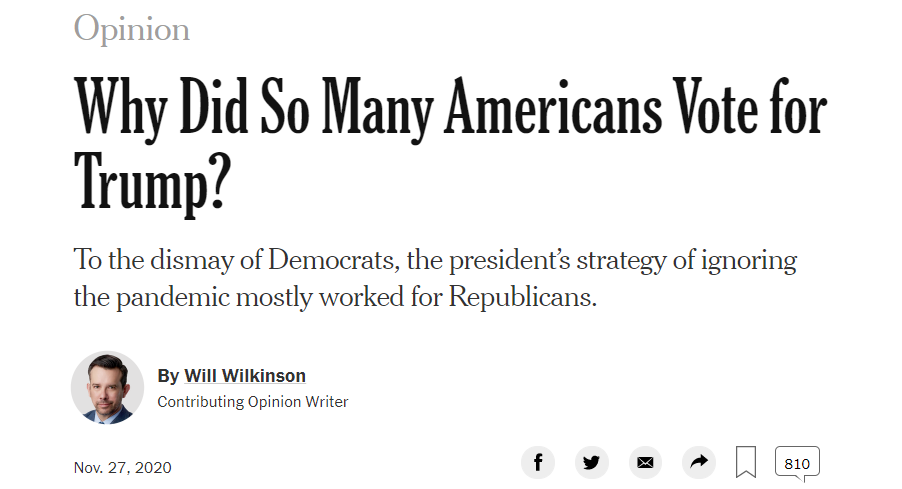Image resolution: width=902 pixels, height=489 pixels.
Task: Click the word "By" before the author name
Action: 168,376
